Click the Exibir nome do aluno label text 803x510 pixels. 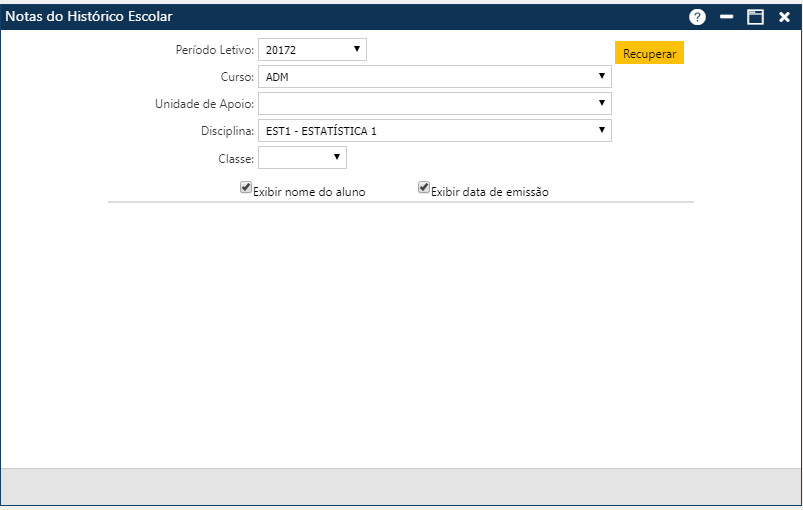point(310,192)
